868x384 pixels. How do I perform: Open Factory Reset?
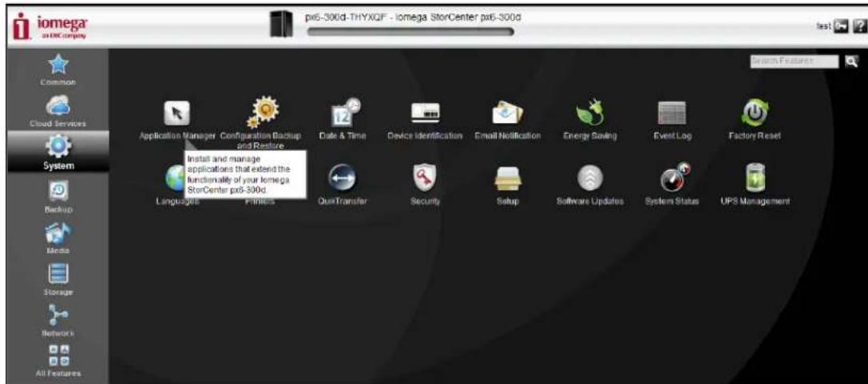pyautogui.click(x=754, y=112)
